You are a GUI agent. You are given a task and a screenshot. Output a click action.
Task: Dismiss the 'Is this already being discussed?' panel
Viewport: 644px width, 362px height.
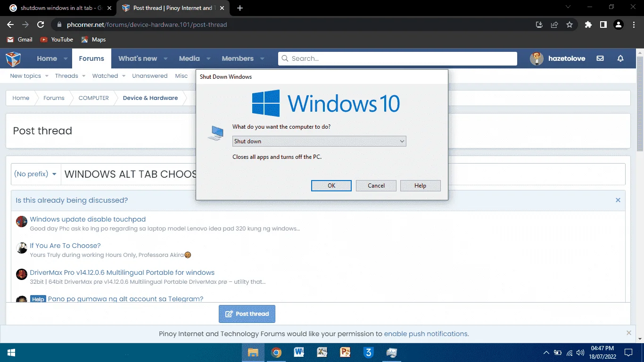click(618, 200)
